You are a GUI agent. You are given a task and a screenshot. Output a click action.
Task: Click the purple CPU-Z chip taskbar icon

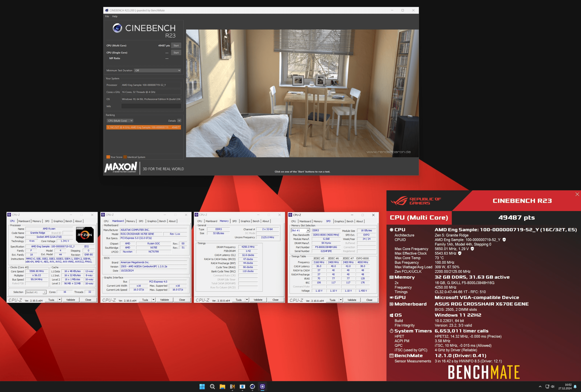(x=262, y=386)
